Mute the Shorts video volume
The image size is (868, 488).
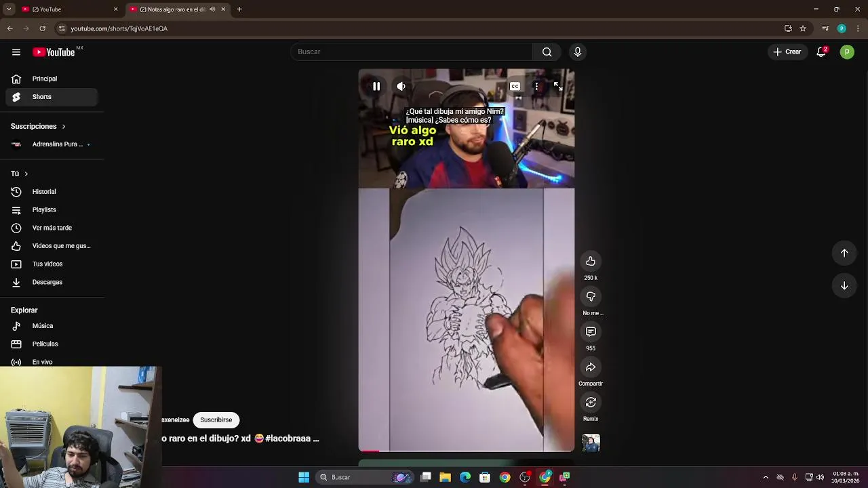[x=401, y=86]
